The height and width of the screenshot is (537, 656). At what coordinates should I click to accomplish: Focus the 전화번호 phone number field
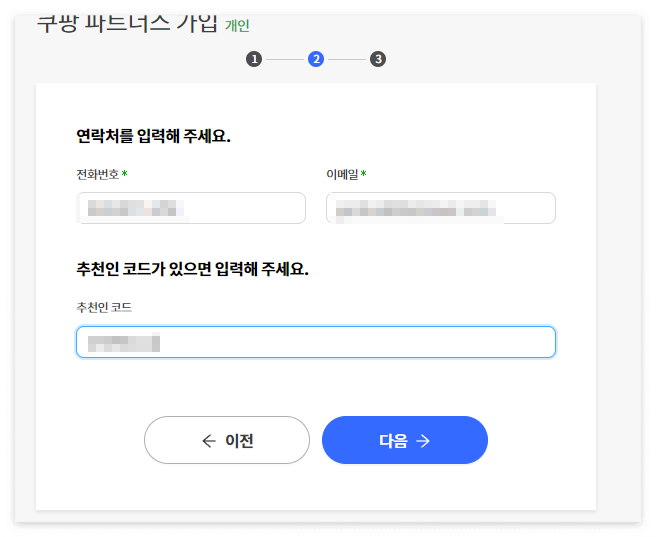click(191, 208)
